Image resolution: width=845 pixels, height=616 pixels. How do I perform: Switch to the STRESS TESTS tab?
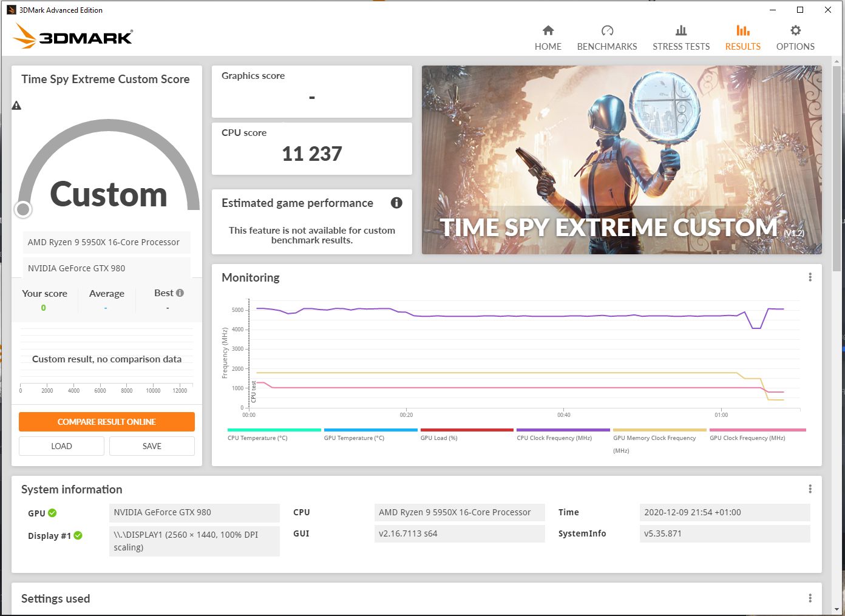click(x=681, y=38)
